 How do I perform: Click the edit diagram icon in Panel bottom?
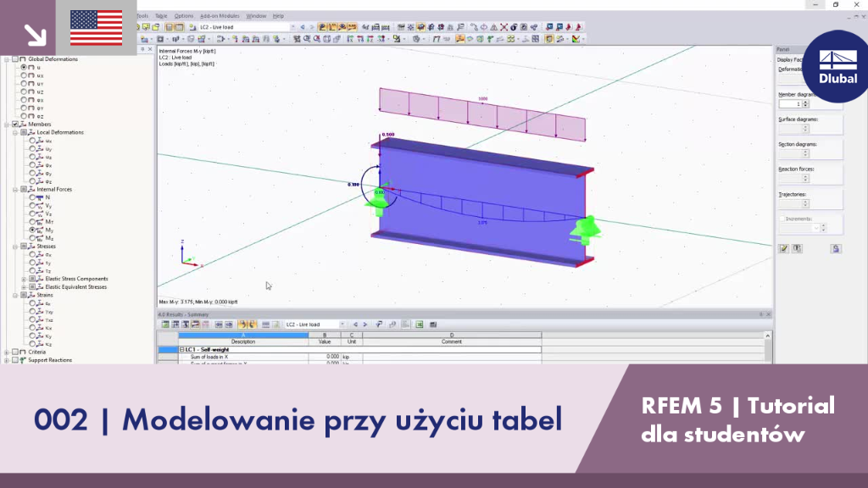[x=783, y=249]
